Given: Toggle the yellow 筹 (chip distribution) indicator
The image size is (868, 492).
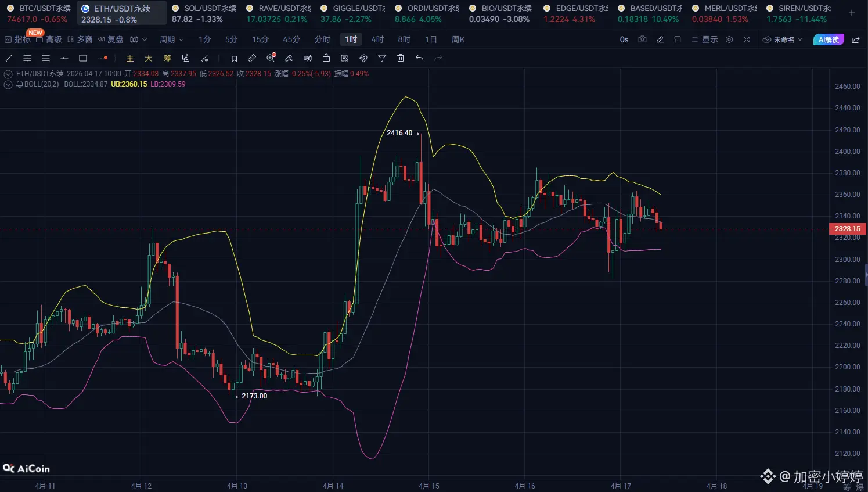Looking at the screenshot, I should [167, 58].
